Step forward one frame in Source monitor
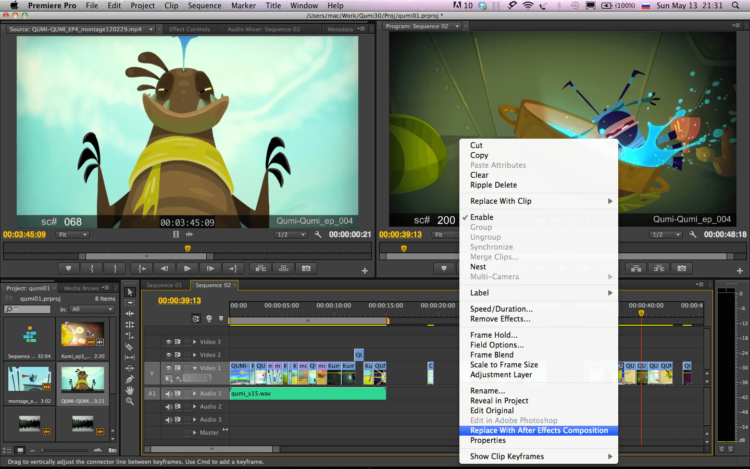The image size is (750, 469). click(210, 269)
